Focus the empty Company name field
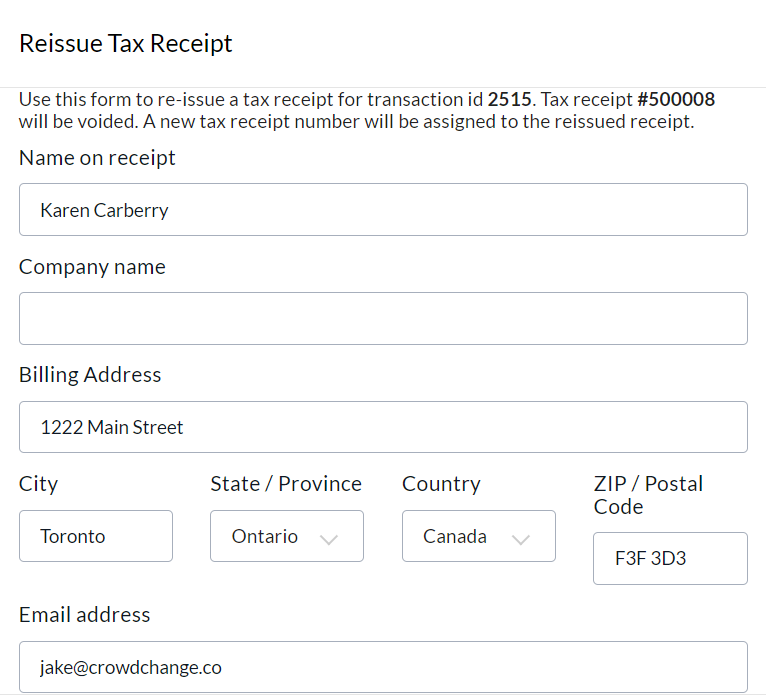 [x=383, y=318]
